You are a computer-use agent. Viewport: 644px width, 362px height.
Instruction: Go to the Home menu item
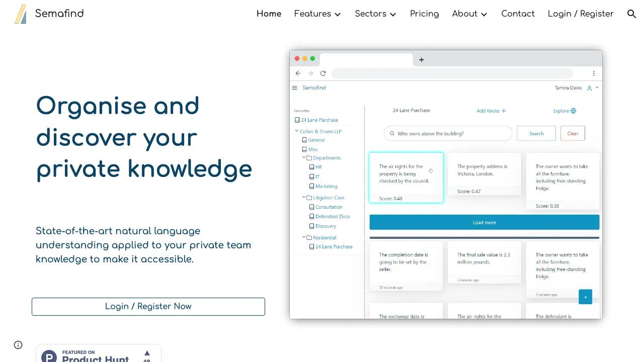click(x=269, y=14)
